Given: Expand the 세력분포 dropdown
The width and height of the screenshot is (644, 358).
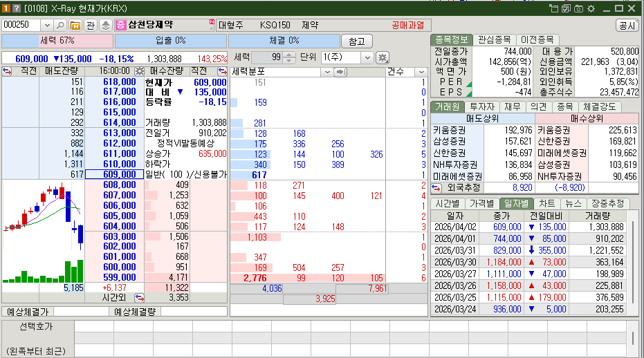Looking at the screenshot, I should (x=327, y=73).
